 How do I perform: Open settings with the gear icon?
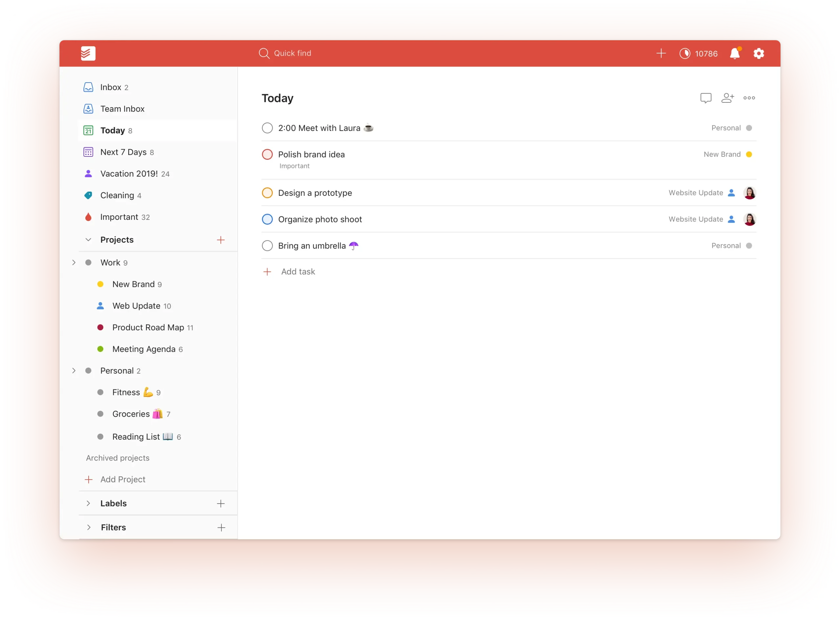[759, 53]
